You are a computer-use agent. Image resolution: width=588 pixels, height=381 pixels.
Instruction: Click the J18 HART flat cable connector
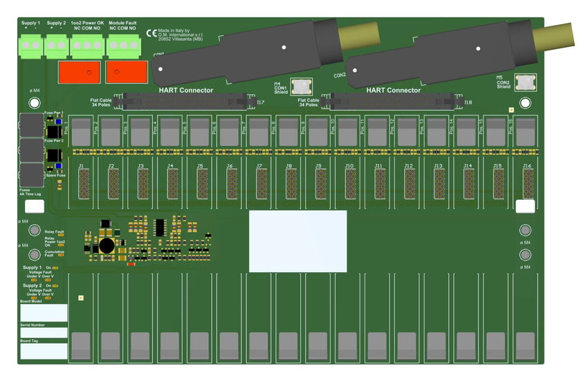click(x=391, y=102)
